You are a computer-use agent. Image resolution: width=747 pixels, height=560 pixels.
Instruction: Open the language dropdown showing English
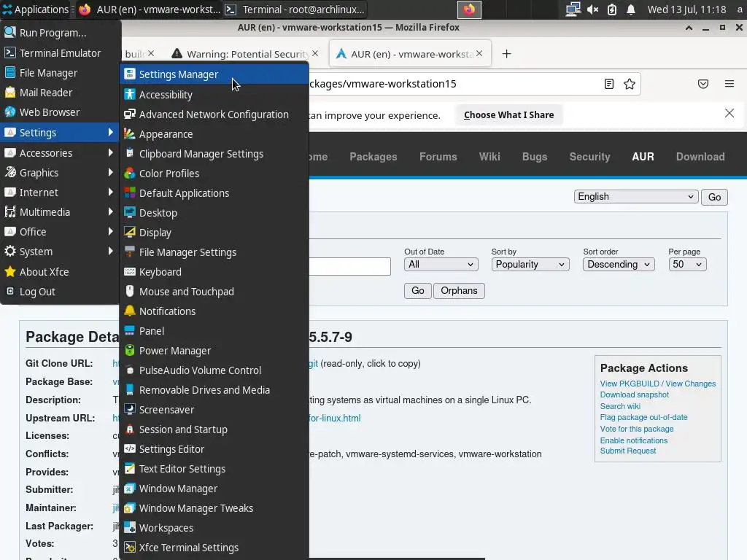coord(636,197)
